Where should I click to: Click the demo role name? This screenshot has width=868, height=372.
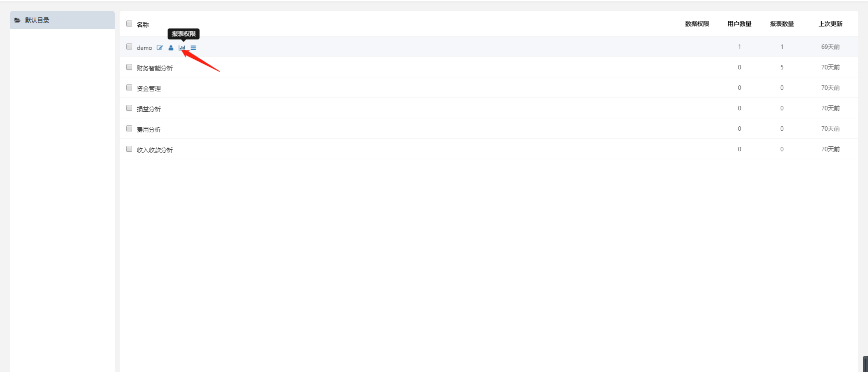tap(144, 48)
